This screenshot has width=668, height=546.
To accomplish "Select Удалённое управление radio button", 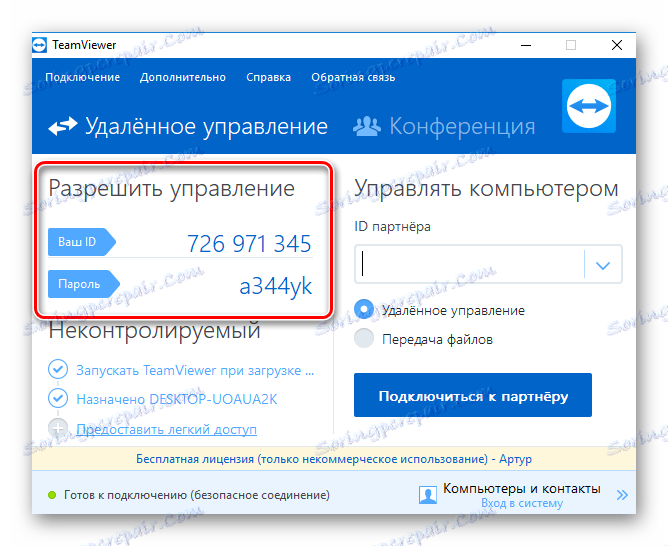I will 364,309.
